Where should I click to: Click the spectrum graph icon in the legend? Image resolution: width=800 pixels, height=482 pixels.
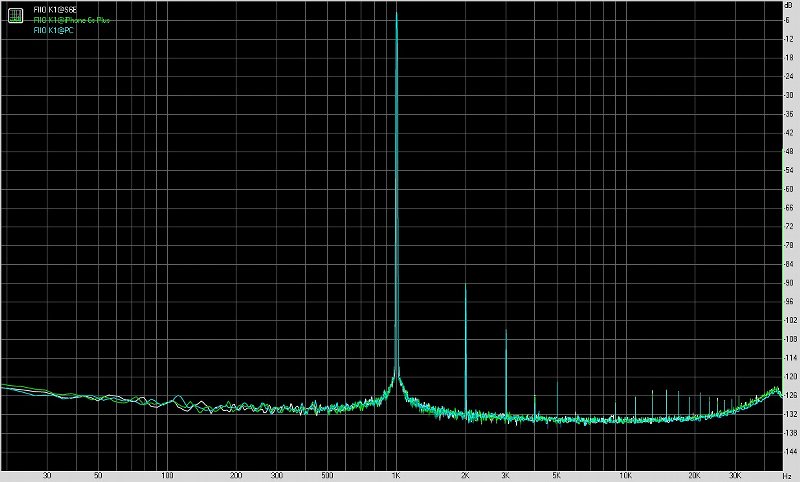14,13
